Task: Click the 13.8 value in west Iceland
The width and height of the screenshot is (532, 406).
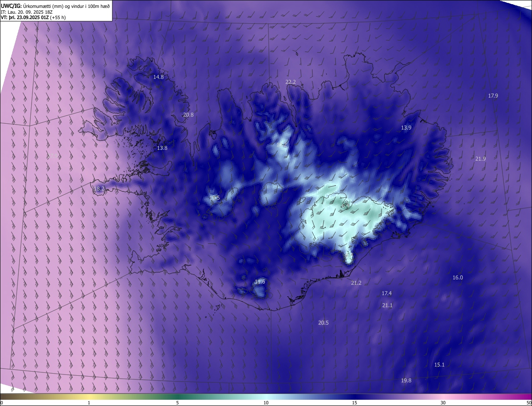Action: 162,148
